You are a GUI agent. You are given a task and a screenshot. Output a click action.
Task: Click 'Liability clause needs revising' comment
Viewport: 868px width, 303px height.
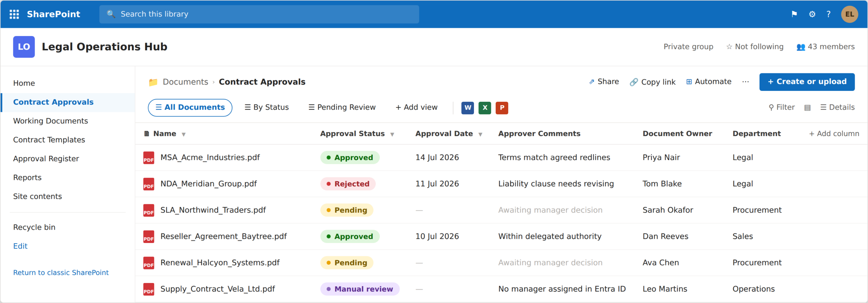pos(556,184)
